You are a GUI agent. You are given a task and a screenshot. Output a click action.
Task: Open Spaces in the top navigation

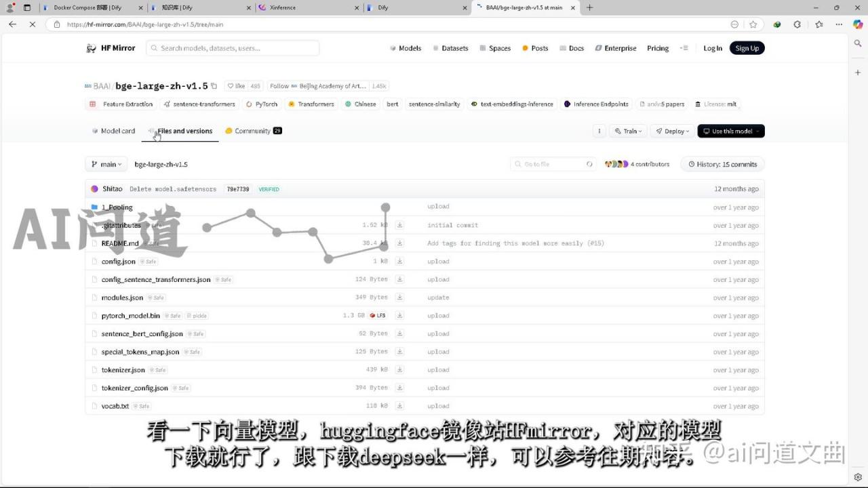pyautogui.click(x=495, y=48)
